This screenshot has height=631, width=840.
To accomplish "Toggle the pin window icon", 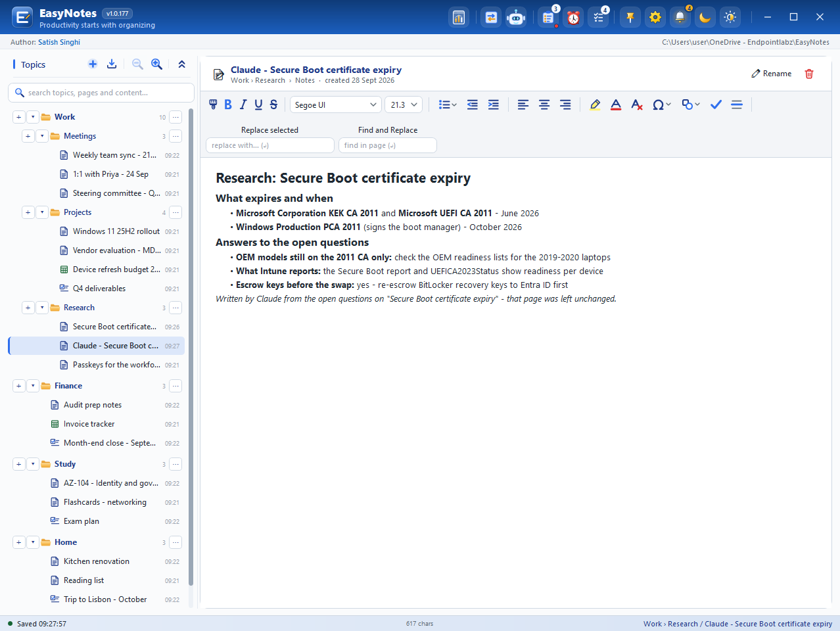I will [630, 18].
